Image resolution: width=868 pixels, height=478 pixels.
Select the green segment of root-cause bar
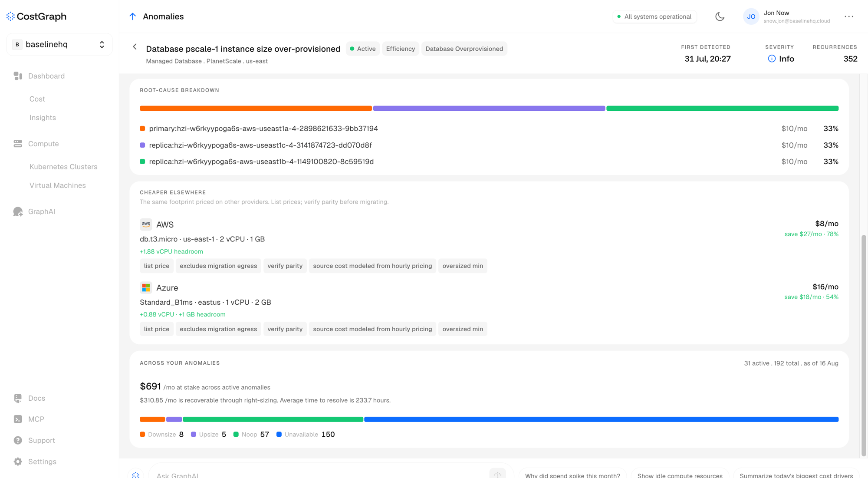point(722,108)
